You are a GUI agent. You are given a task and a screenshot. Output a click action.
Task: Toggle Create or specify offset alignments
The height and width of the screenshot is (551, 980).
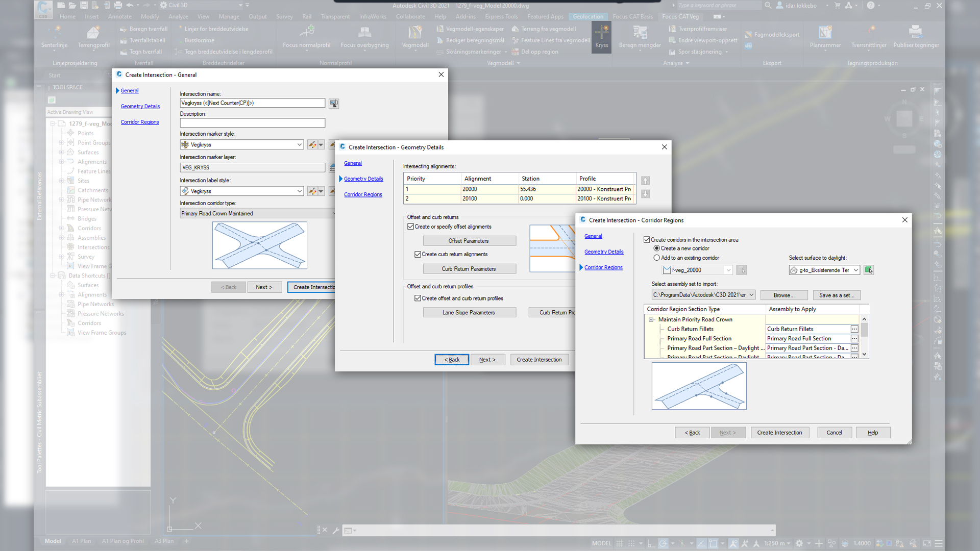(410, 227)
